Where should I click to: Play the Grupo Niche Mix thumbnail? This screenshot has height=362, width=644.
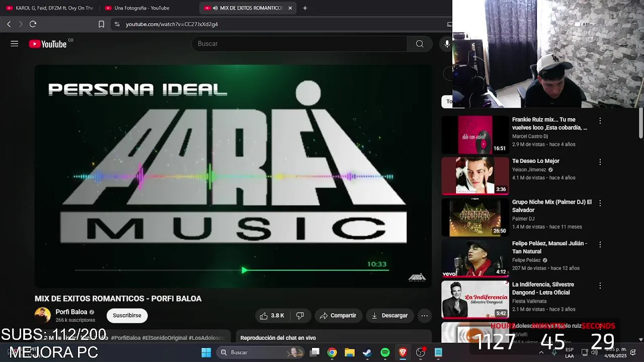475,217
